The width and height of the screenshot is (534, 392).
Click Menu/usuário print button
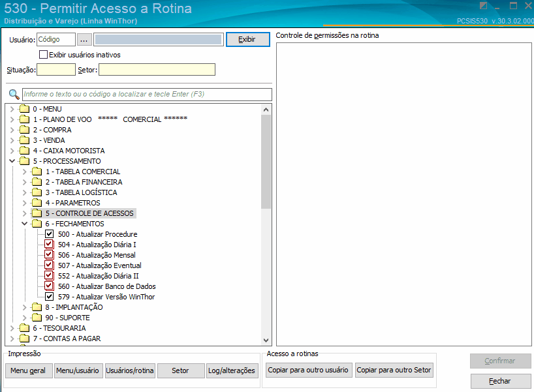78,370
